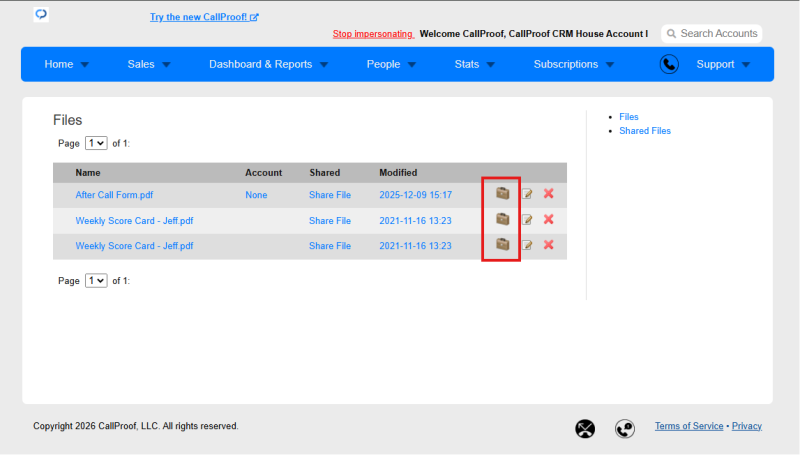Click the crossed tools footer icon
The height and width of the screenshot is (455, 800).
[x=585, y=428]
